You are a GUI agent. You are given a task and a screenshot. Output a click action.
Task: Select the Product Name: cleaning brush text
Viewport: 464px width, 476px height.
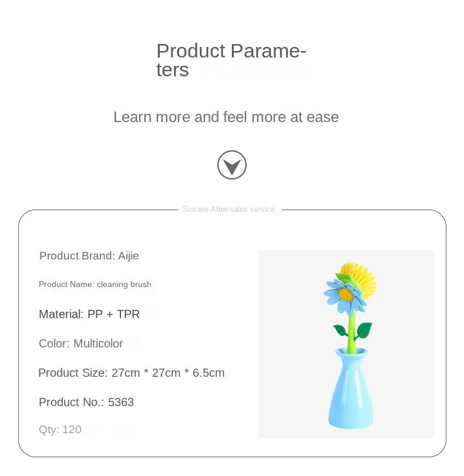(x=95, y=284)
